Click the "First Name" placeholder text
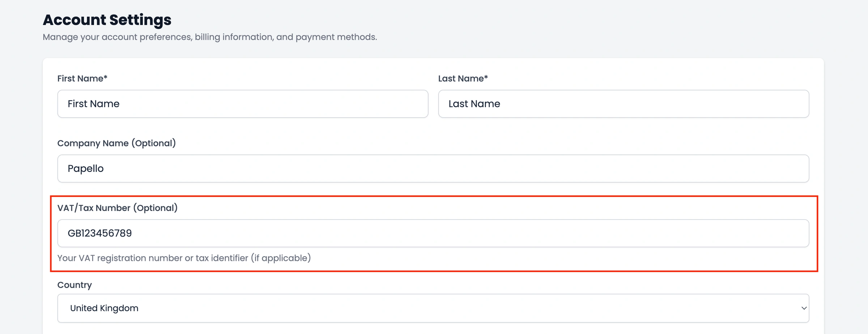Image resolution: width=868 pixels, height=334 pixels. (x=93, y=104)
